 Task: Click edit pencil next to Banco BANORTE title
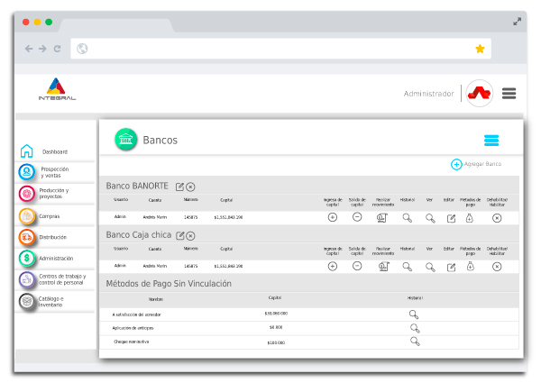(180, 186)
